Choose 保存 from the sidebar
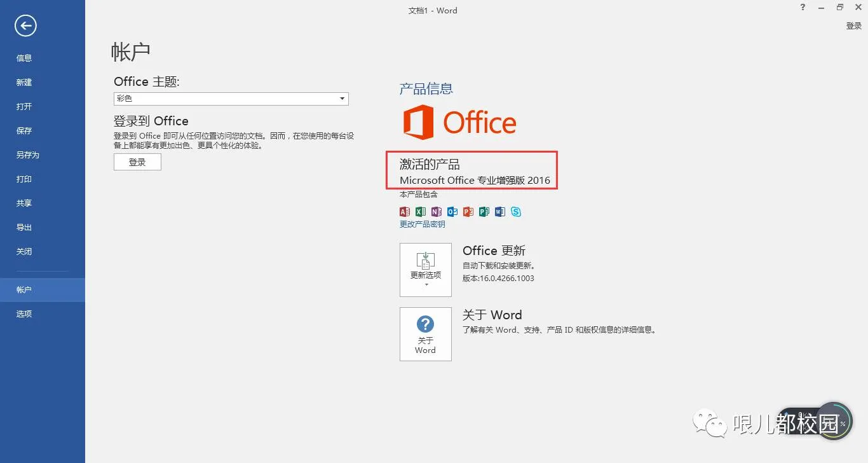The image size is (868, 463). (x=43, y=130)
